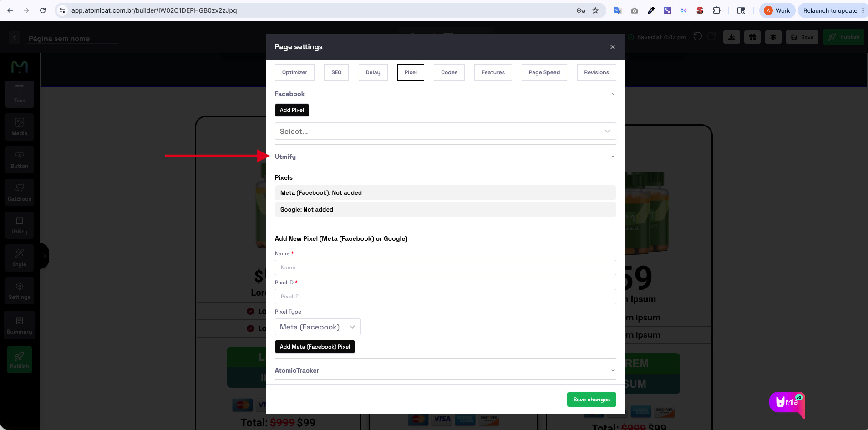Click the broadcast signal extension icon
Image resolution: width=868 pixels, height=430 pixels.
pos(684,10)
